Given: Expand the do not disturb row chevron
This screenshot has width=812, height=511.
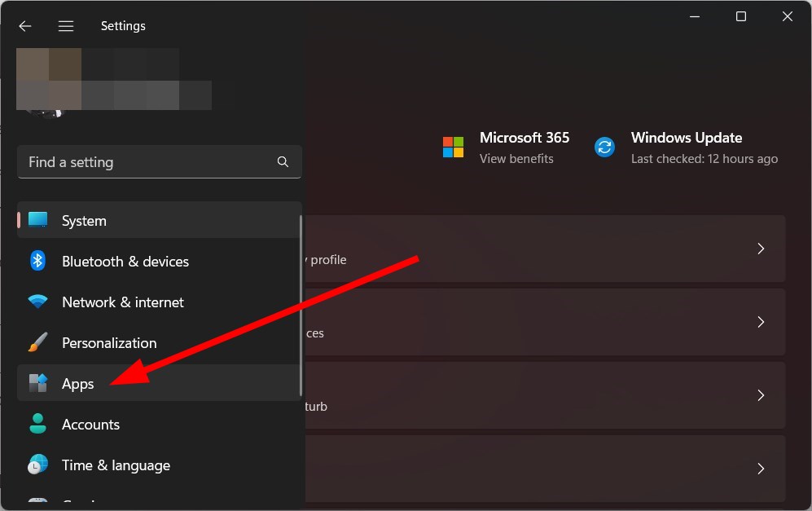Looking at the screenshot, I should (760, 395).
